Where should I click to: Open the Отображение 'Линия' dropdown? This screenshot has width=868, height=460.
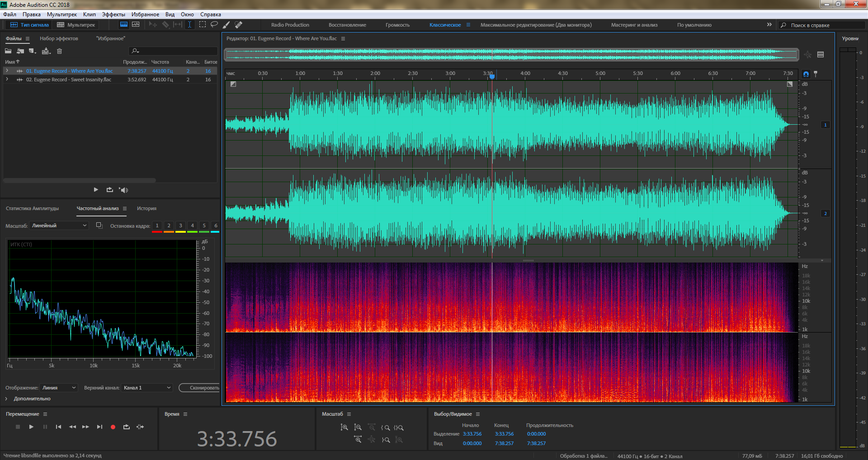(x=59, y=388)
